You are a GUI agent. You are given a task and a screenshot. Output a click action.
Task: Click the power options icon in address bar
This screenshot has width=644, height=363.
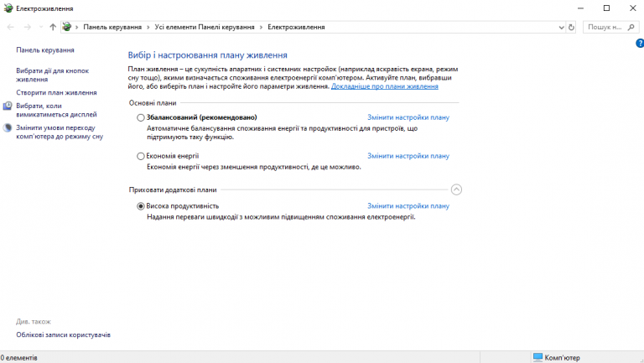coord(67,27)
